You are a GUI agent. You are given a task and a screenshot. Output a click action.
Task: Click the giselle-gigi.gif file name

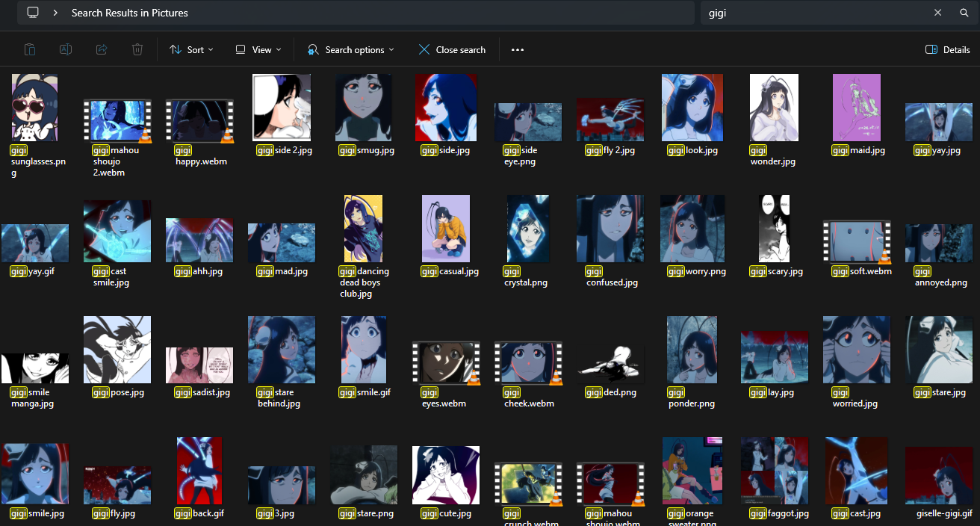(x=944, y=513)
